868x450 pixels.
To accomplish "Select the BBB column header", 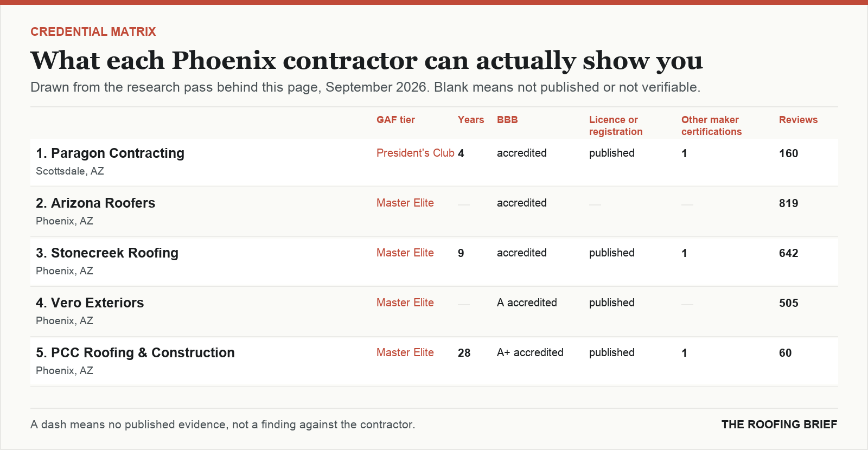I will [x=507, y=120].
